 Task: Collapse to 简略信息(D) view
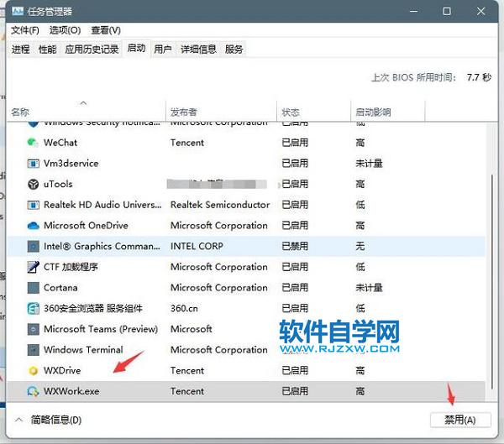coord(48,420)
